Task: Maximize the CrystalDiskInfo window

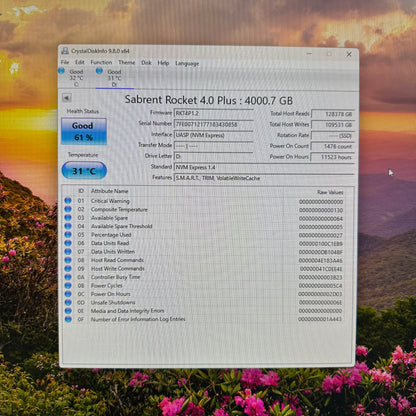Action: point(329,54)
